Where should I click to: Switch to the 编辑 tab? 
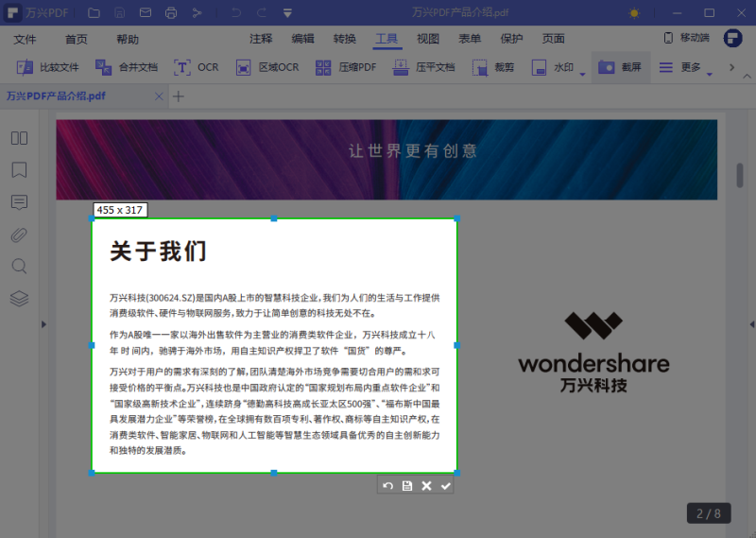click(302, 39)
